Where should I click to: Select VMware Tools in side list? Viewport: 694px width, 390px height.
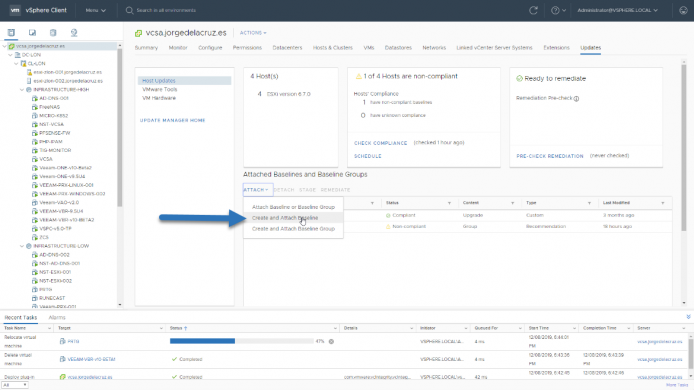(160, 89)
